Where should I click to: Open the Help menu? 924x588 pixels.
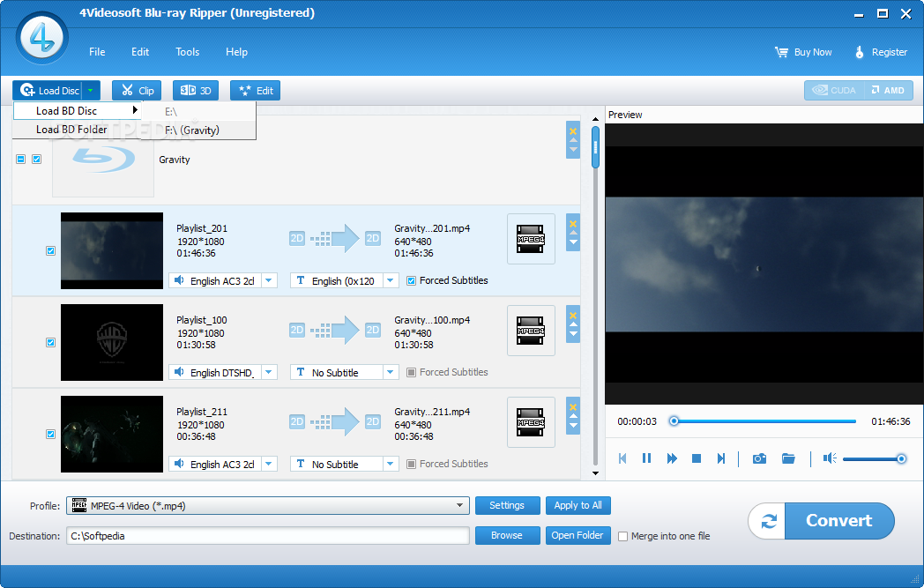(x=236, y=52)
